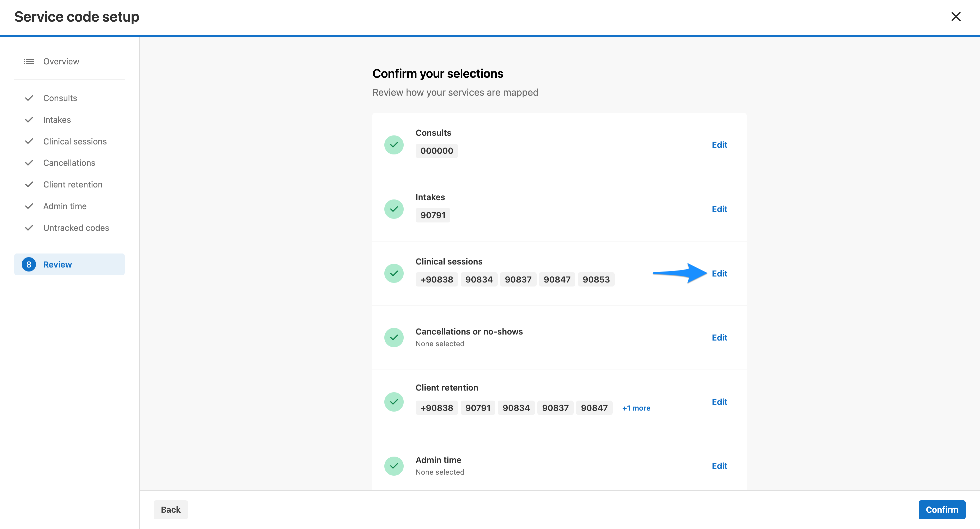This screenshot has width=980, height=529.
Task: Edit Cancellations or no-shows mapping
Action: [x=719, y=337]
